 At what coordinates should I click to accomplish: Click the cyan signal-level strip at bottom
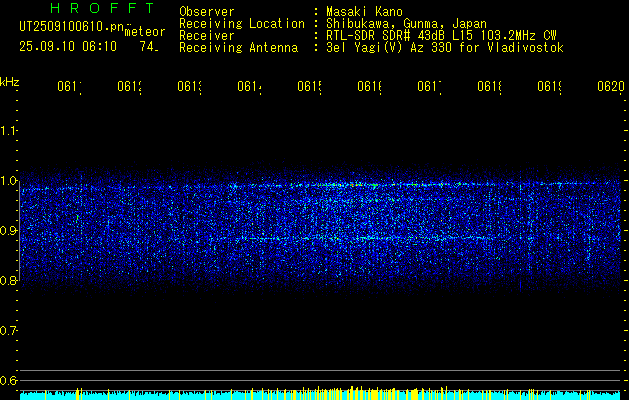[320, 395]
